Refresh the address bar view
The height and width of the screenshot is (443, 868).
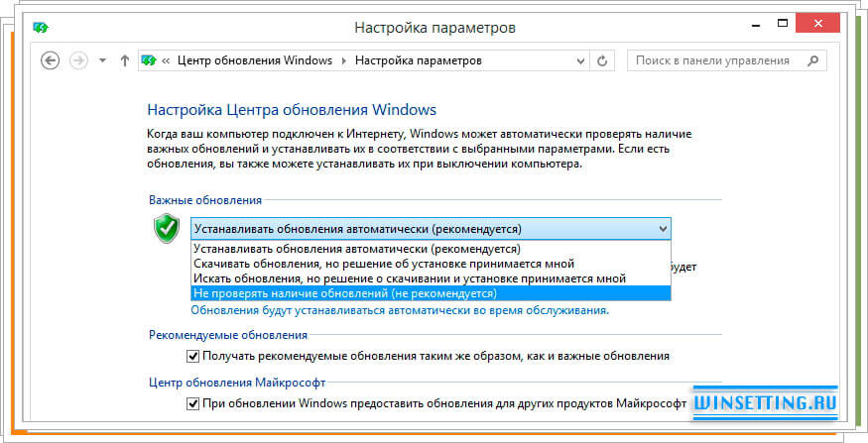(600, 60)
